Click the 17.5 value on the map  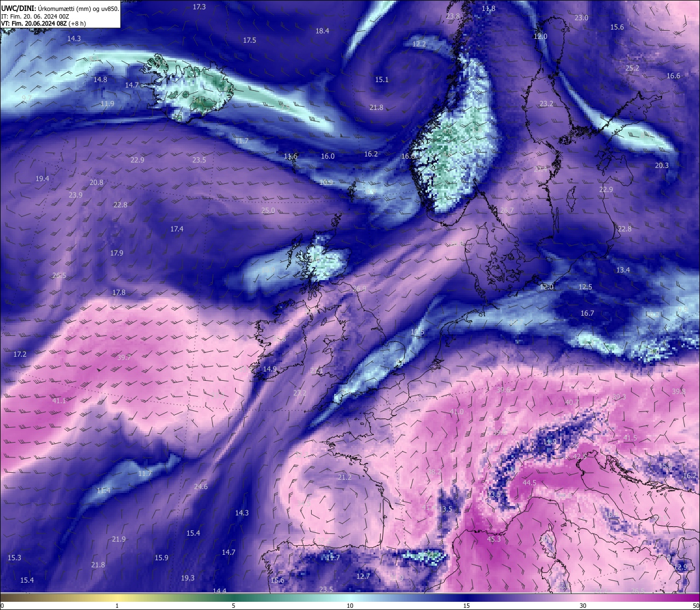tap(250, 40)
